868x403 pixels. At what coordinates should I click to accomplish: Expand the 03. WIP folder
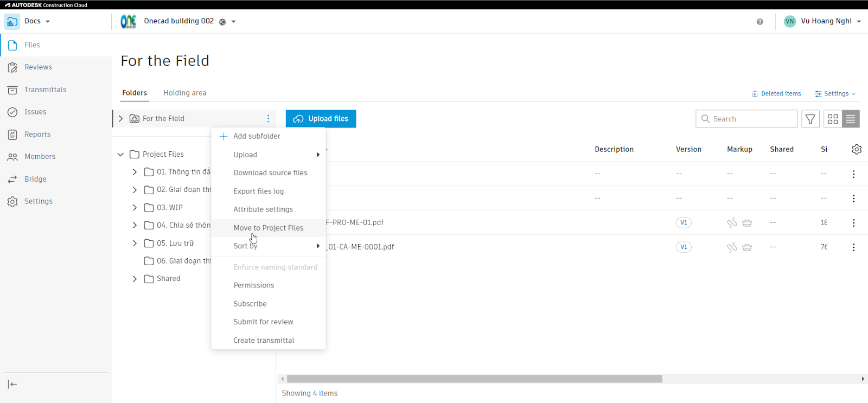[x=135, y=208]
